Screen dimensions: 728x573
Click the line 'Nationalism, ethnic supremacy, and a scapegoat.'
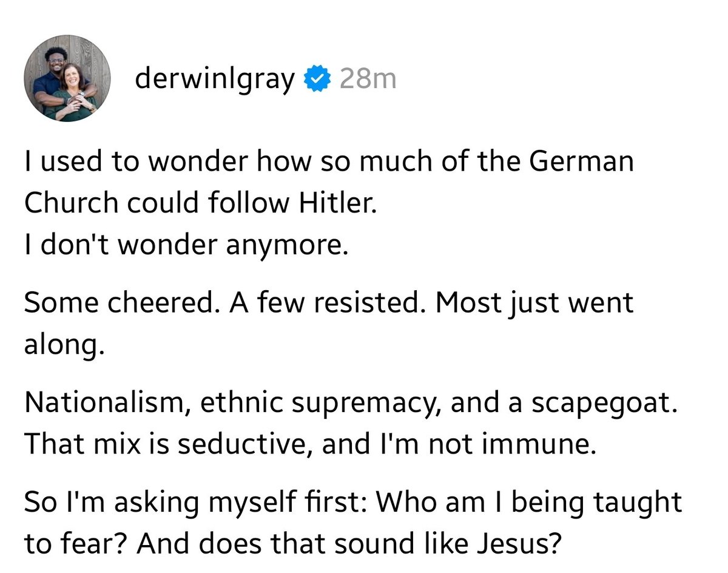pos(349,402)
